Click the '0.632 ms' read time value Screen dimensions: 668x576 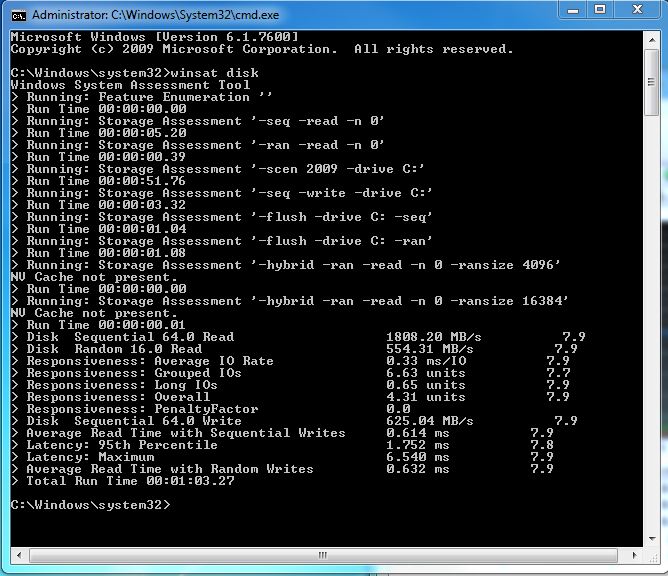pyautogui.click(x=418, y=469)
